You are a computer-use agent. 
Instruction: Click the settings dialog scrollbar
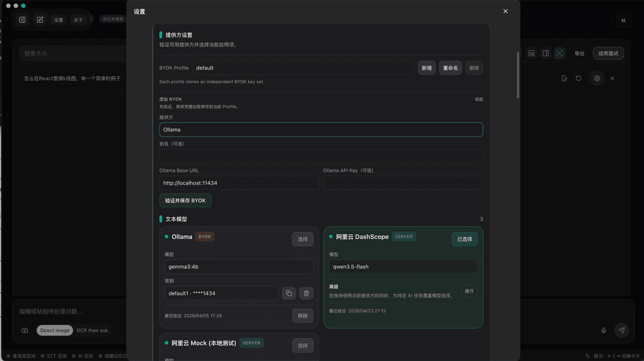tap(518, 75)
